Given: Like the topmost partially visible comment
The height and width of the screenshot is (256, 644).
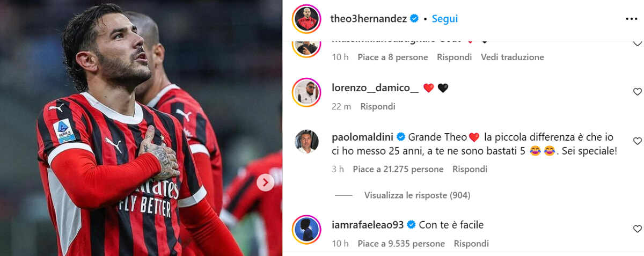Looking at the screenshot, I should click(x=637, y=43).
